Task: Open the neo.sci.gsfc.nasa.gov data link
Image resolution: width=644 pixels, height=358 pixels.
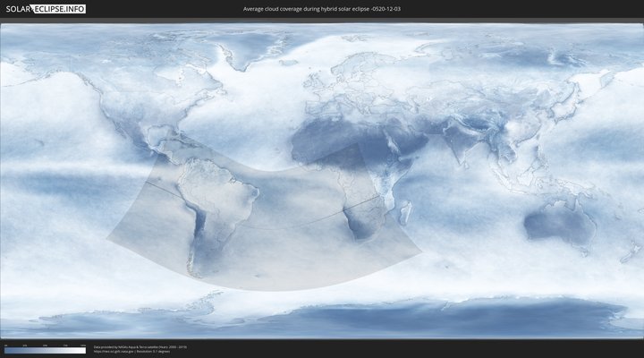Action: tap(114, 351)
